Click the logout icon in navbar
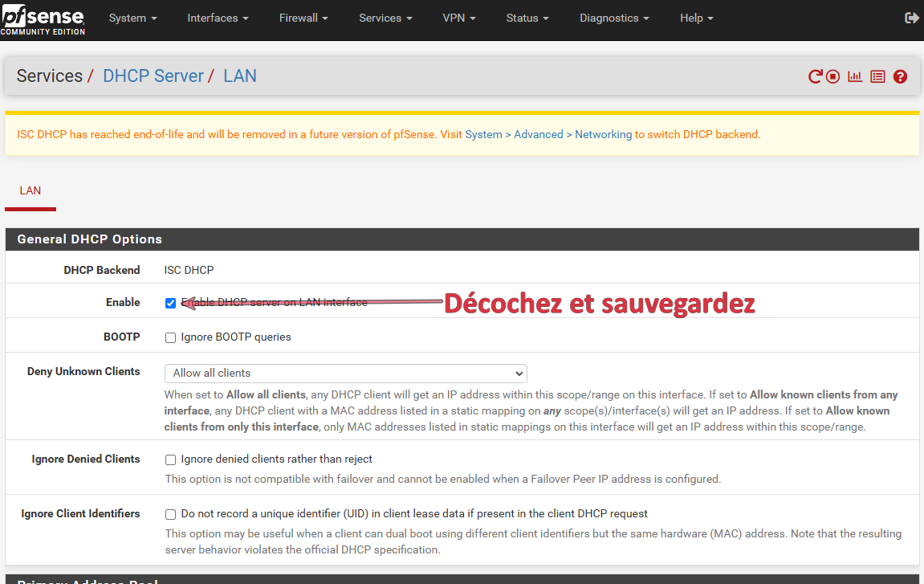The width and height of the screenshot is (924, 584). (x=911, y=18)
